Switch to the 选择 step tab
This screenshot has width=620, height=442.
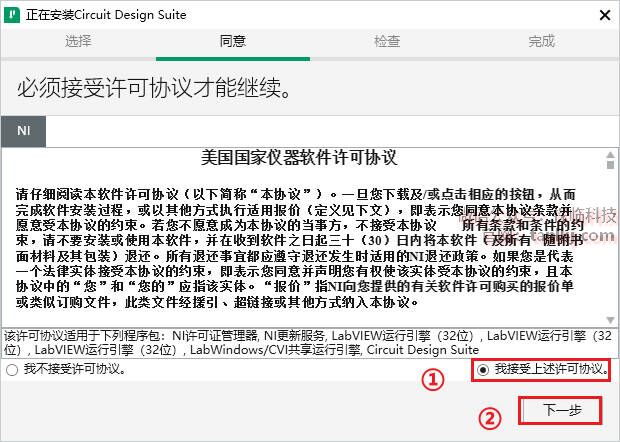[78, 41]
